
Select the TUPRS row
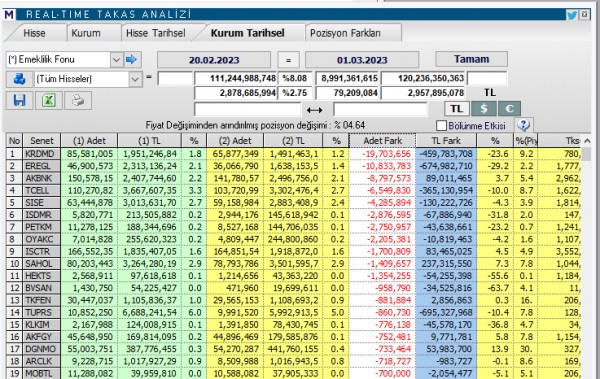293,313
